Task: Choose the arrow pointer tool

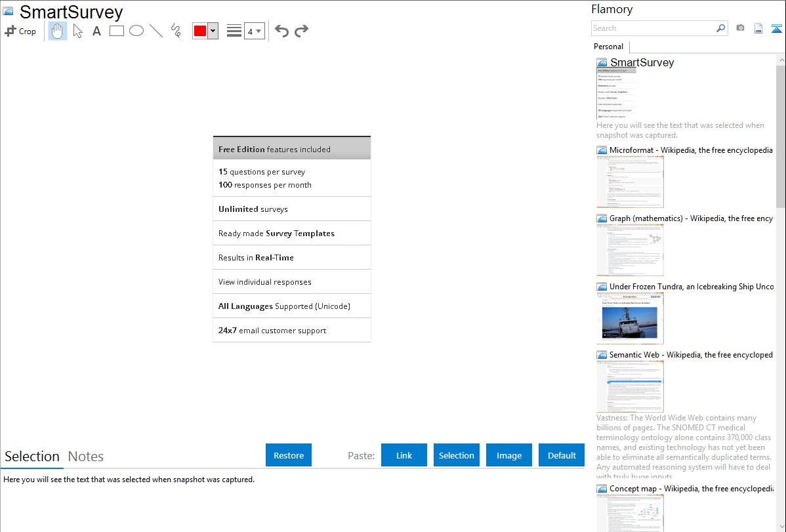Action: 77,31
